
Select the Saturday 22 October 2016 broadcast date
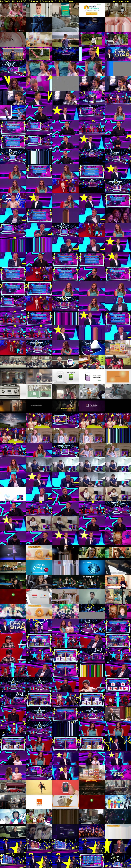click(42, 1)
